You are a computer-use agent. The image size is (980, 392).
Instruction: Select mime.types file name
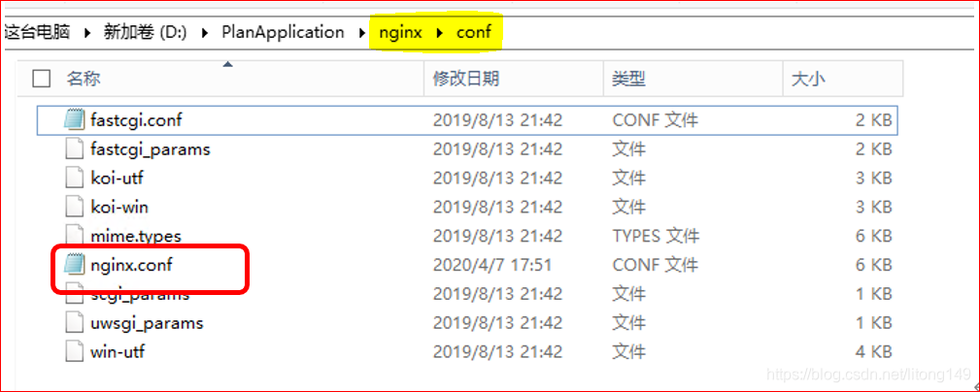pos(136,236)
